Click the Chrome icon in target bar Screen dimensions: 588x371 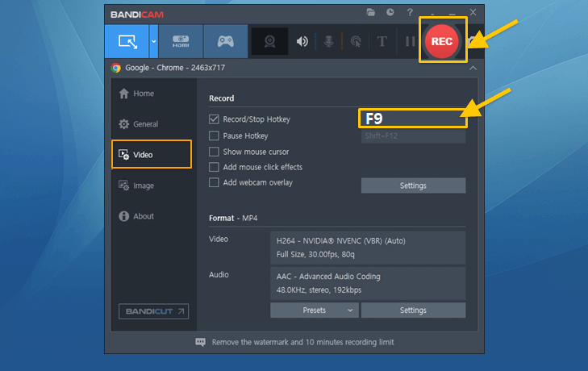[x=116, y=68]
